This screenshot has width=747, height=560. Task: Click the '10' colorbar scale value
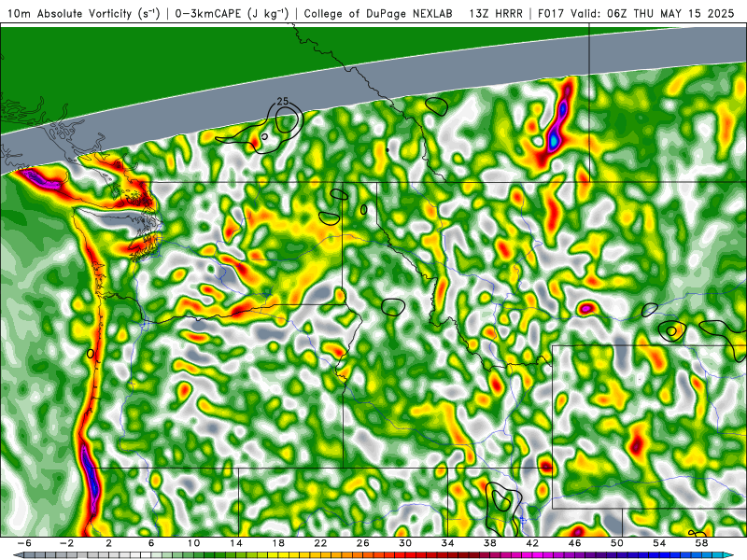click(193, 543)
